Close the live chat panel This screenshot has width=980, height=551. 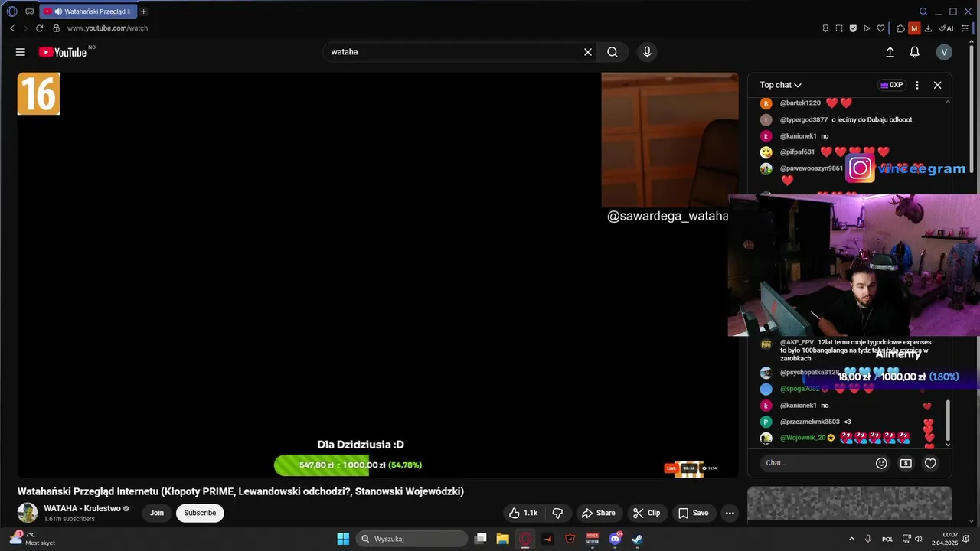(937, 85)
